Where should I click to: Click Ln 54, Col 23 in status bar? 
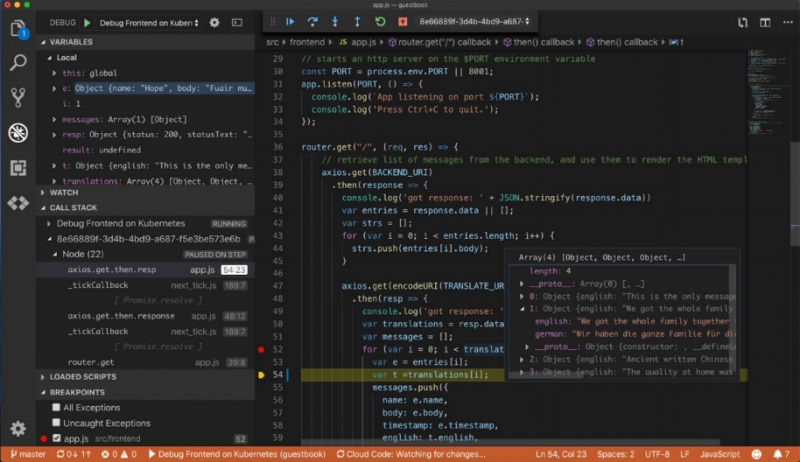tap(560, 454)
